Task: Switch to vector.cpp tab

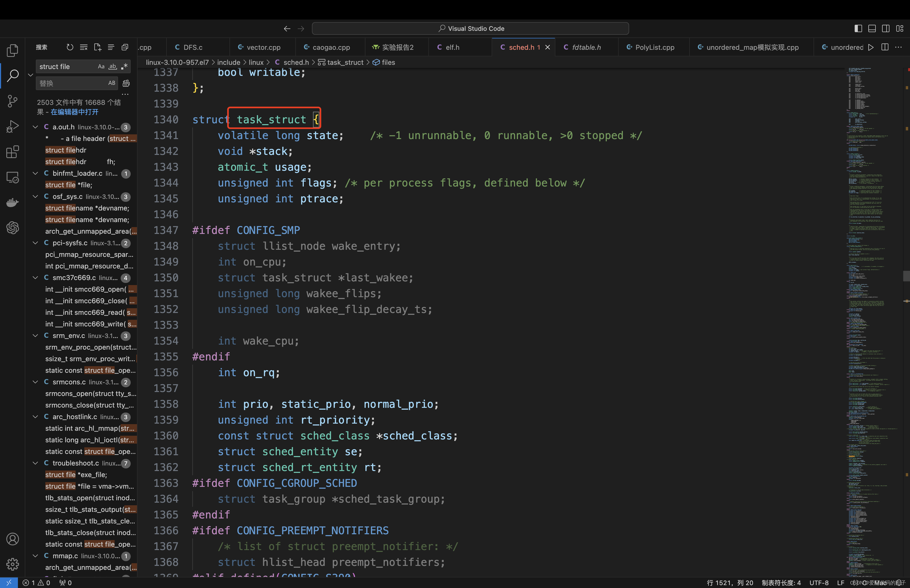Action: pyautogui.click(x=263, y=47)
